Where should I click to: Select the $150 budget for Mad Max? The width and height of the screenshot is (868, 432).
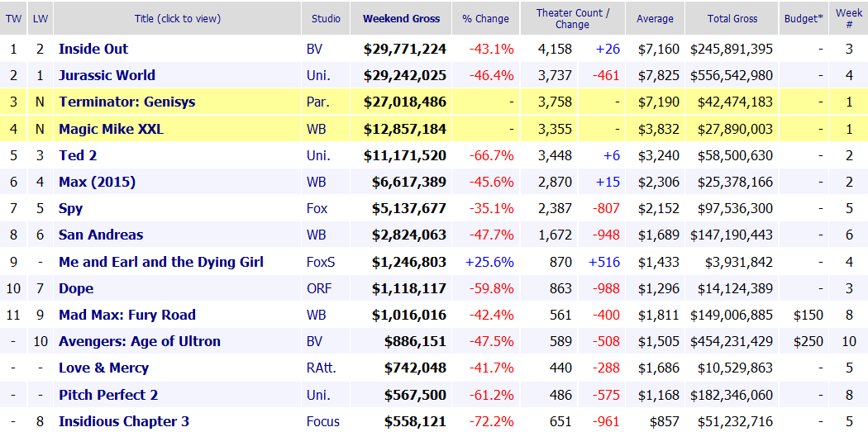click(x=808, y=316)
